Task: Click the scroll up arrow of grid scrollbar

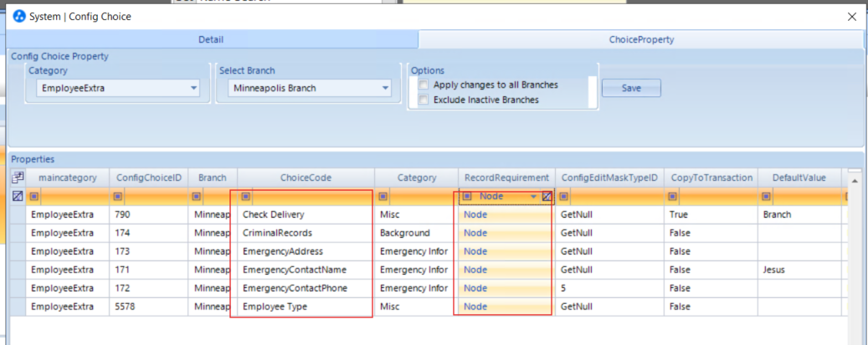Action: click(x=854, y=181)
